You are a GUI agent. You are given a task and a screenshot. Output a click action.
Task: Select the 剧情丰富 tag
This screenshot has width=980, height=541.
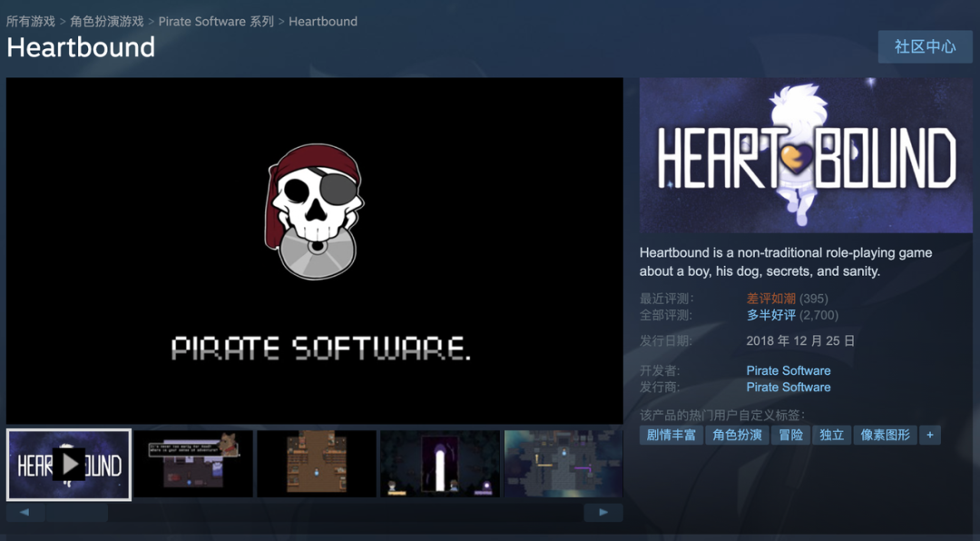click(671, 436)
